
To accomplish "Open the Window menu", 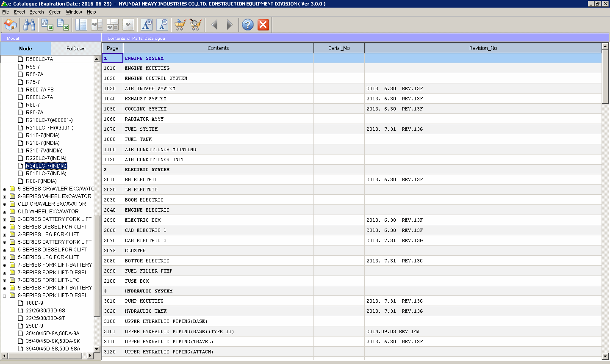I will coord(74,12).
